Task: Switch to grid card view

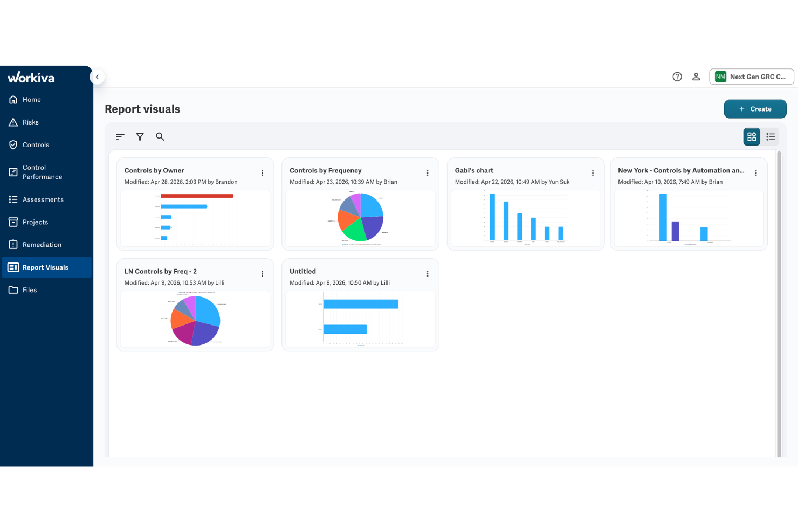Action: point(752,137)
